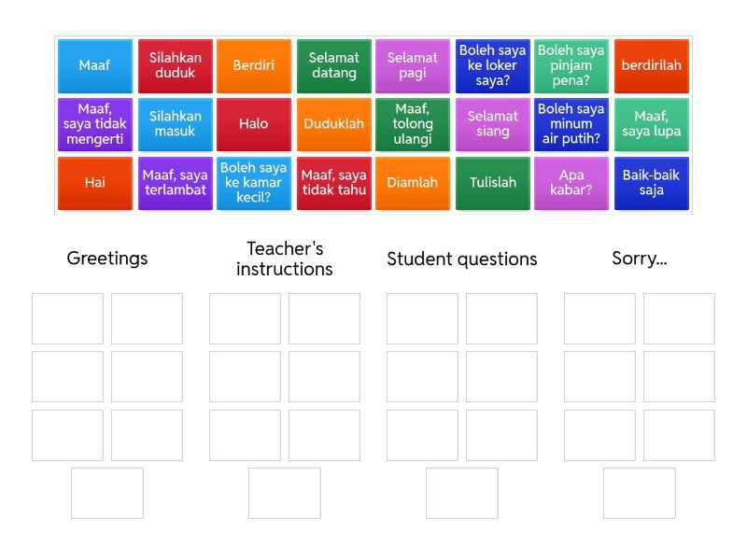
Task: Click the 'Silahkan duduk' tile
Action: [175, 65]
